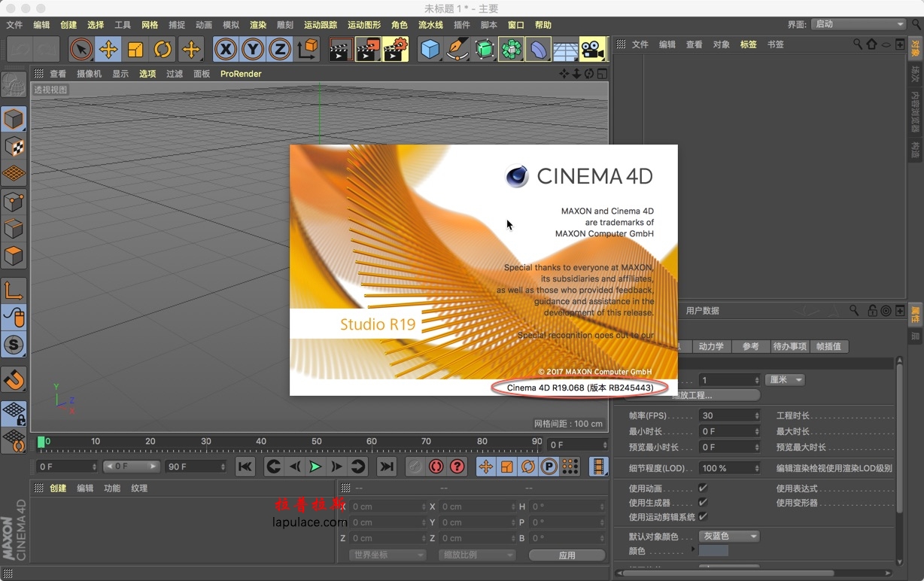Click the 细节程度(LOD) percentage field
Screen dimensions: 924x581
coord(730,468)
